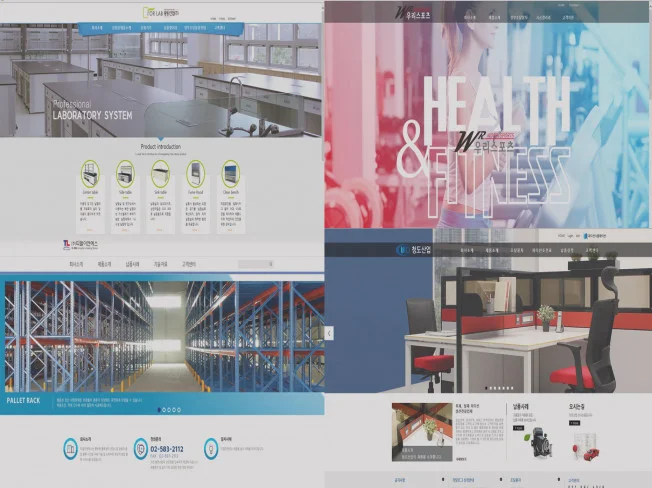The width and height of the screenshot is (652, 488).
Task: Open 기술자료 in the TL site menu
Action: (x=160, y=264)
